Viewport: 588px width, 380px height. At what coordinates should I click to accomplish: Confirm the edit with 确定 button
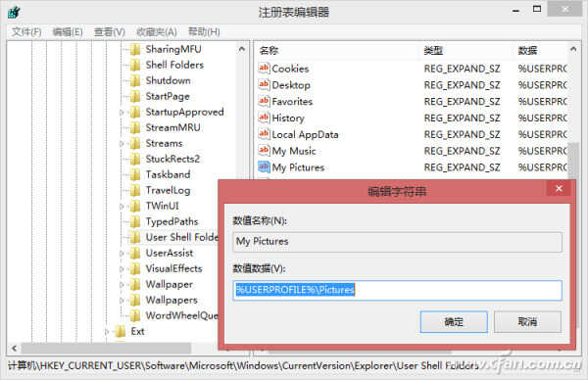(x=454, y=321)
